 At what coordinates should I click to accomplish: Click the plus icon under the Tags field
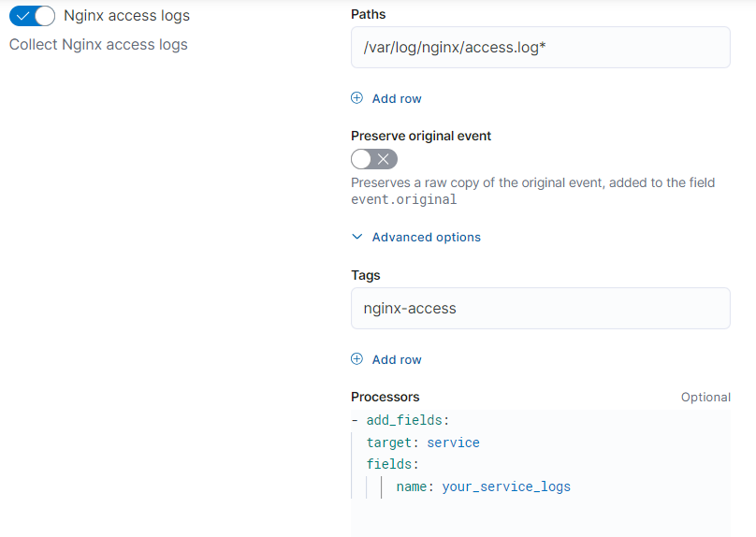click(x=356, y=359)
